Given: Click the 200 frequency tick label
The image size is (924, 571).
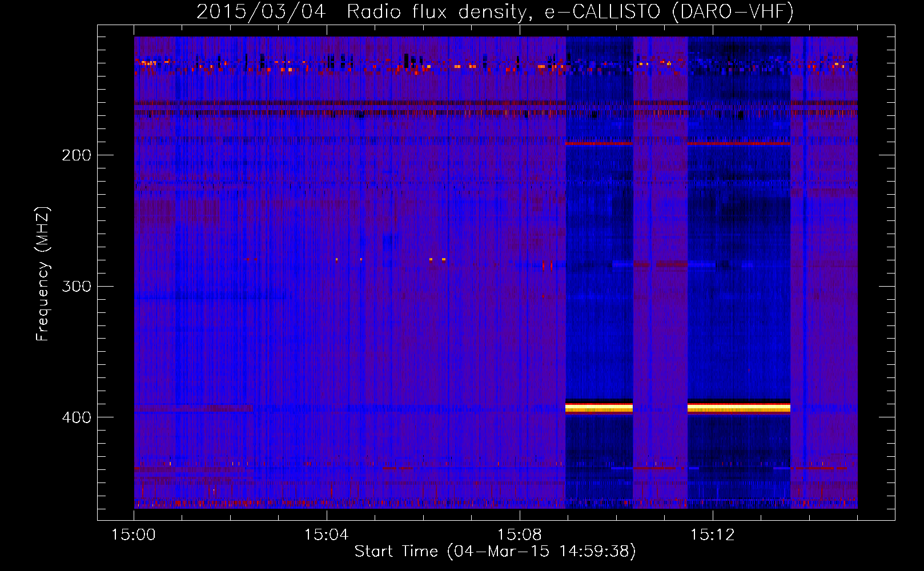Looking at the screenshot, I should click(x=77, y=155).
